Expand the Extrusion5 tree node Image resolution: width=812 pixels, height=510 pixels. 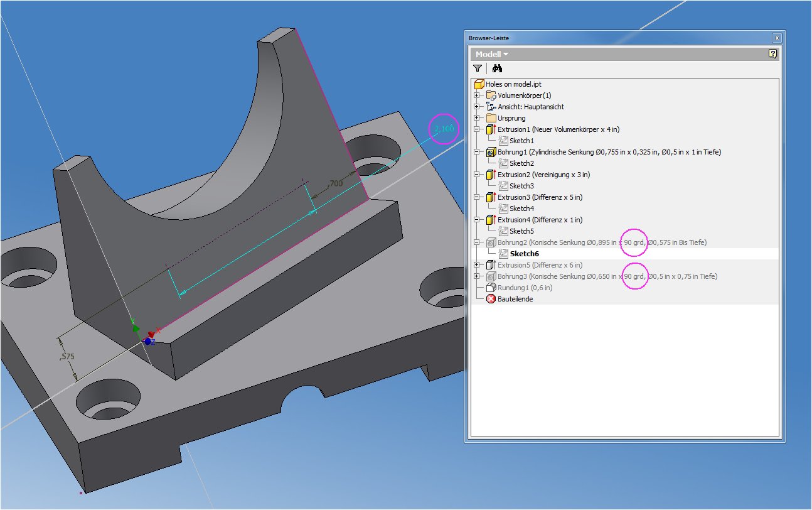pos(477,265)
